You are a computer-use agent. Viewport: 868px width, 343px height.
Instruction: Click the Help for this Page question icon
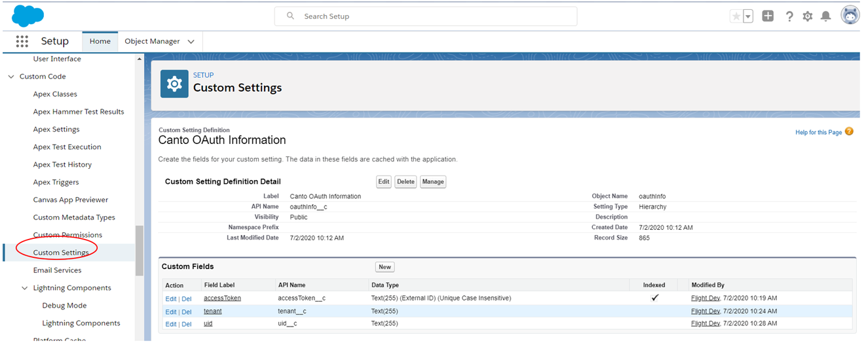click(849, 132)
